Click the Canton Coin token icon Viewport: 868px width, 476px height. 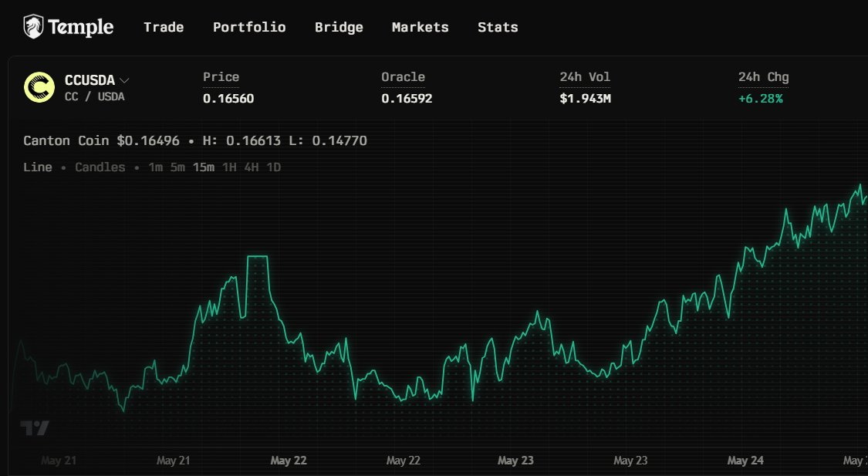point(39,87)
